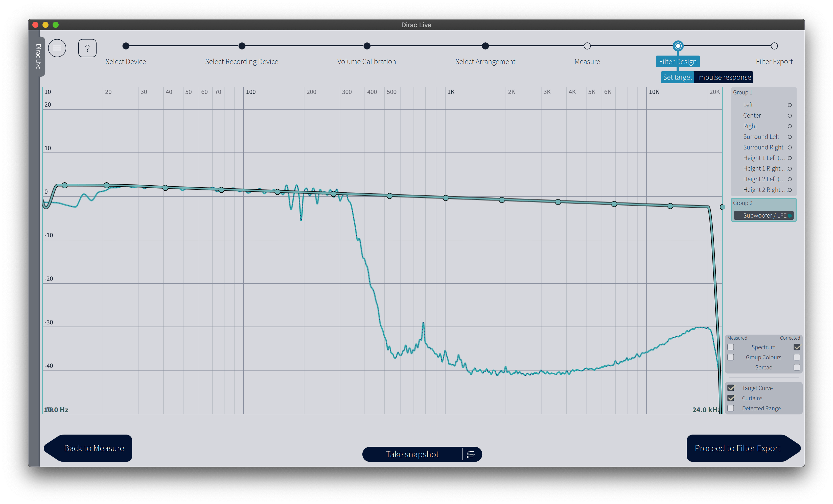Click the target curve handle at right curtain edge
This screenshot has height=504, width=833.
[x=722, y=207]
